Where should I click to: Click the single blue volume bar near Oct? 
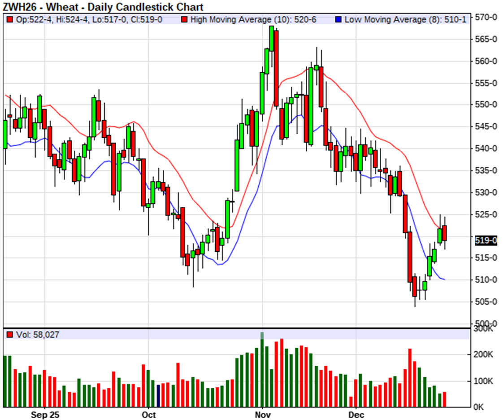[158, 395]
